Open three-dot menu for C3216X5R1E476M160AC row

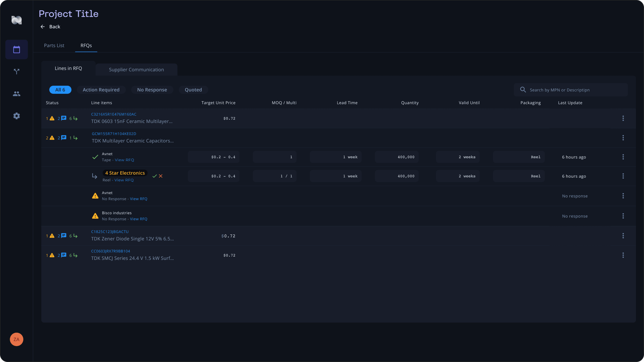pyautogui.click(x=623, y=118)
